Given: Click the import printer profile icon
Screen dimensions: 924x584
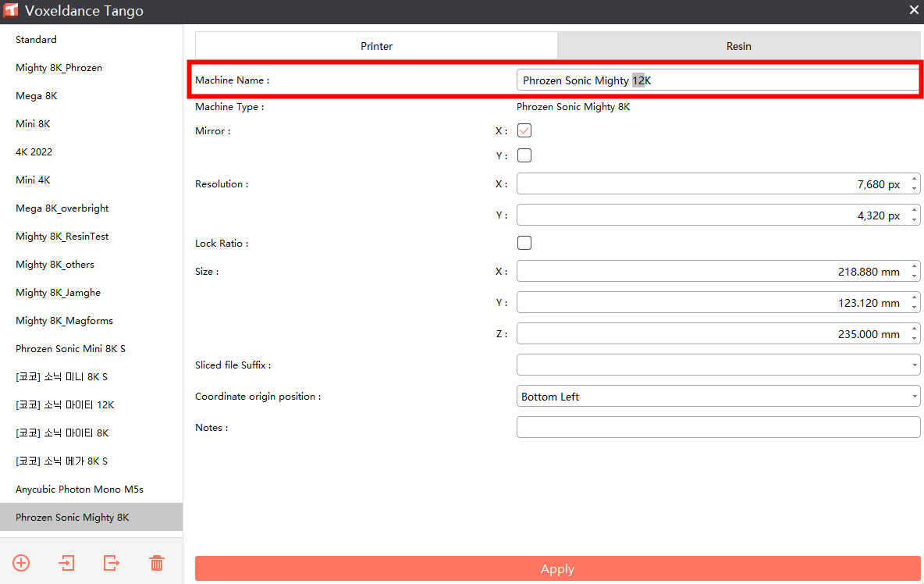Looking at the screenshot, I should point(66,563).
